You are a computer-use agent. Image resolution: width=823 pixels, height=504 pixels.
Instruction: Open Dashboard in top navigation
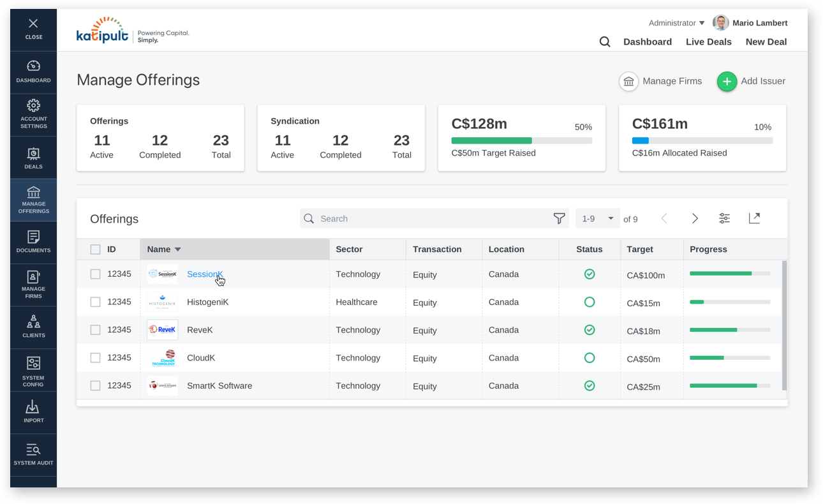tap(648, 42)
